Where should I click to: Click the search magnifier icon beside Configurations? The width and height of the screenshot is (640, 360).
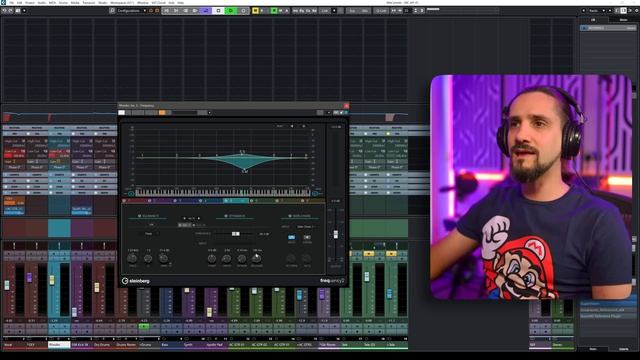coord(112,10)
